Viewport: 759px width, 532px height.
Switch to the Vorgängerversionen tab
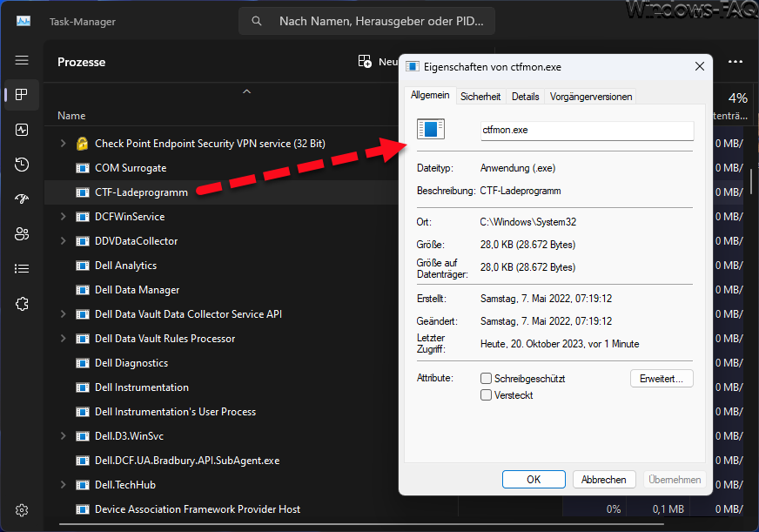[590, 97]
